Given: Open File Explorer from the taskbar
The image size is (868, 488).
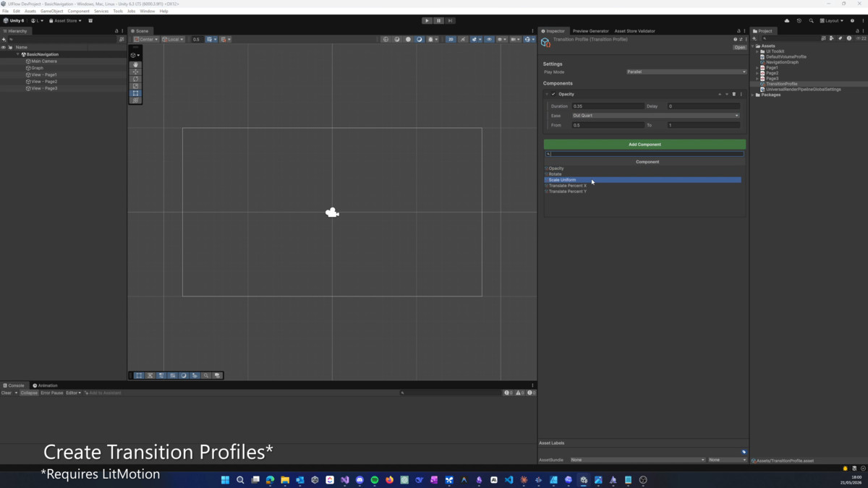Looking at the screenshot, I should tap(285, 480).
